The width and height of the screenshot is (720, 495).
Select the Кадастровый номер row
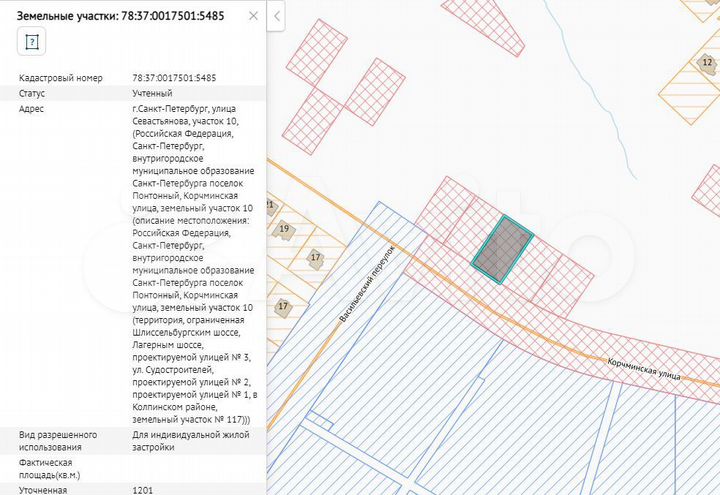(132, 77)
